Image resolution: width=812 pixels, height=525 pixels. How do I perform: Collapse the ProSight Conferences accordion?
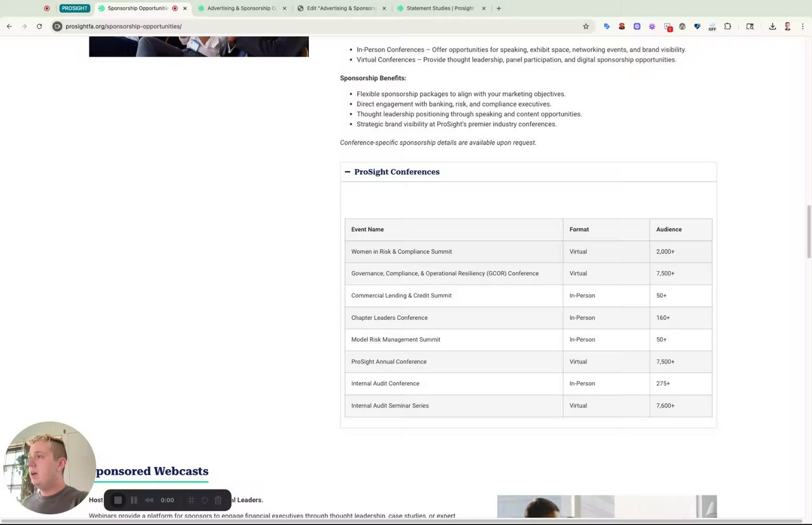[x=528, y=172]
